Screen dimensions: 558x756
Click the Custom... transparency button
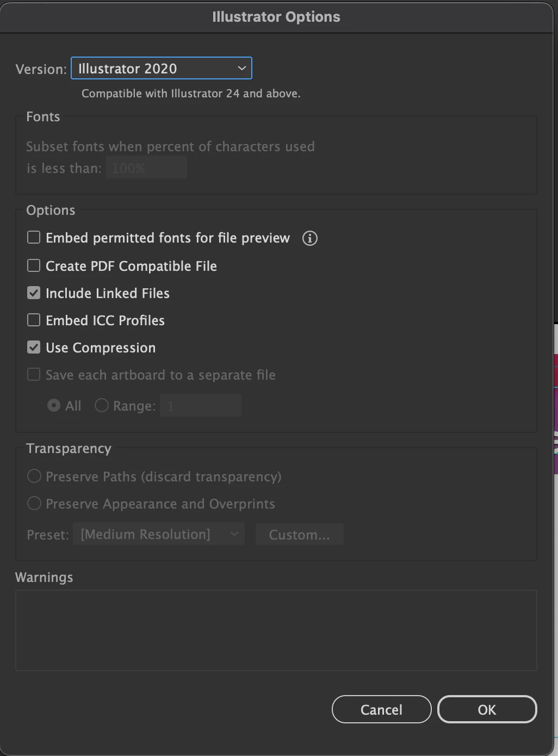300,535
